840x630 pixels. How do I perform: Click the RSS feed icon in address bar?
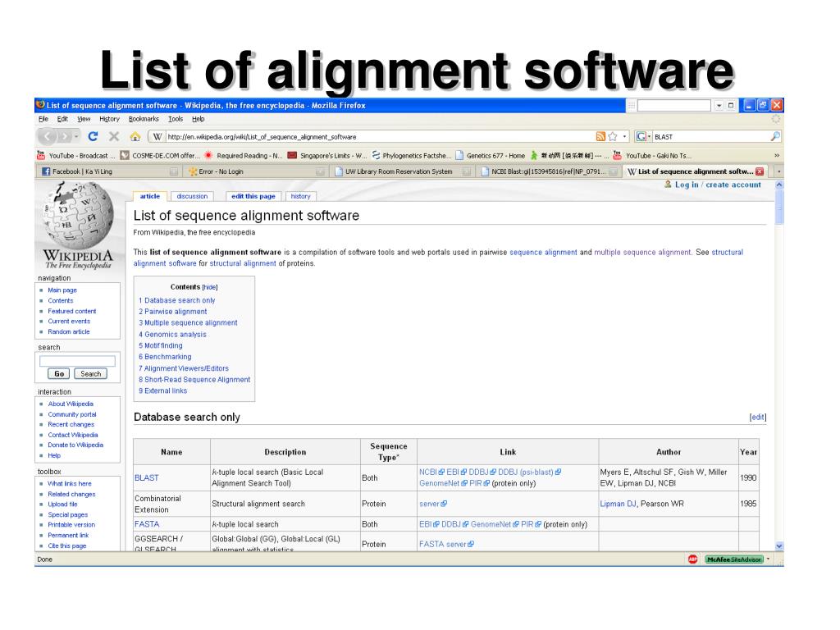(x=600, y=137)
